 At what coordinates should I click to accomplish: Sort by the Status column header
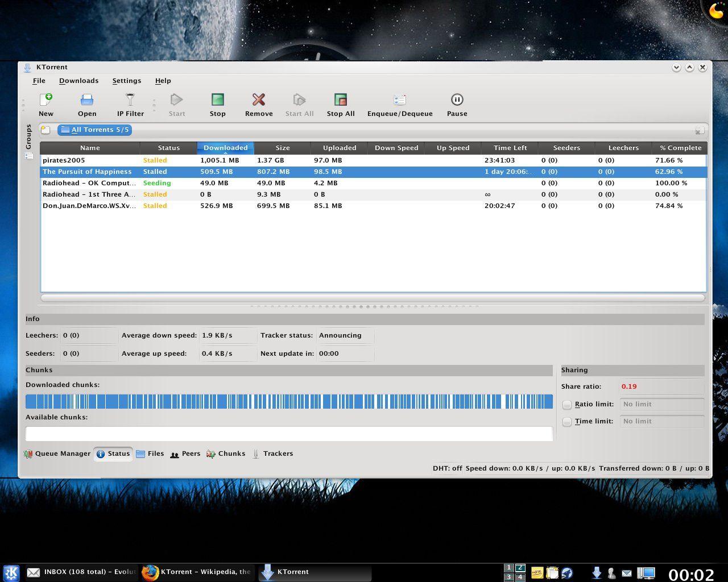[169, 148]
